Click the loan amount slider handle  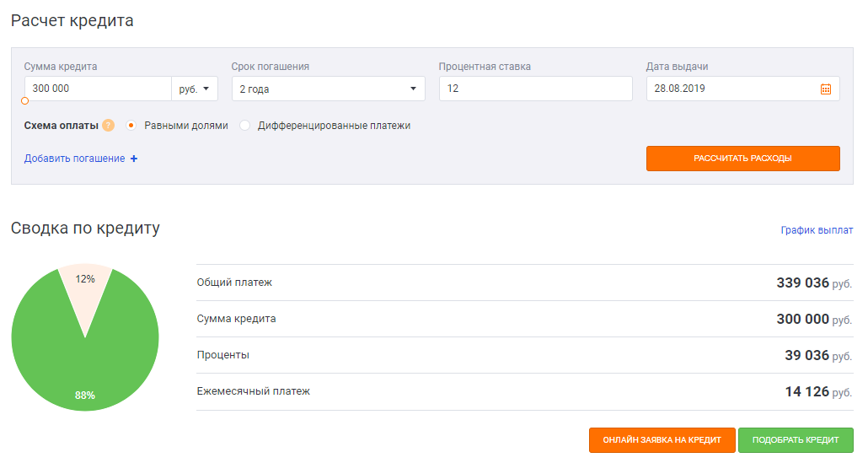[x=24, y=100]
